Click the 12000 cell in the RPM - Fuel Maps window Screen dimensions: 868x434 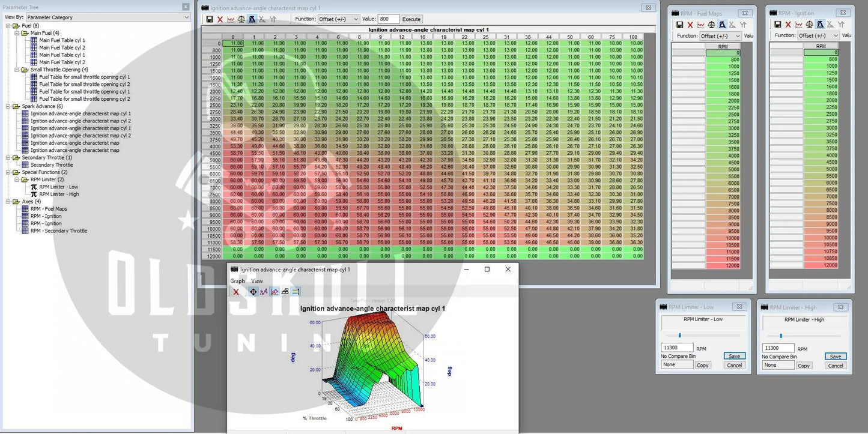click(723, 265)
